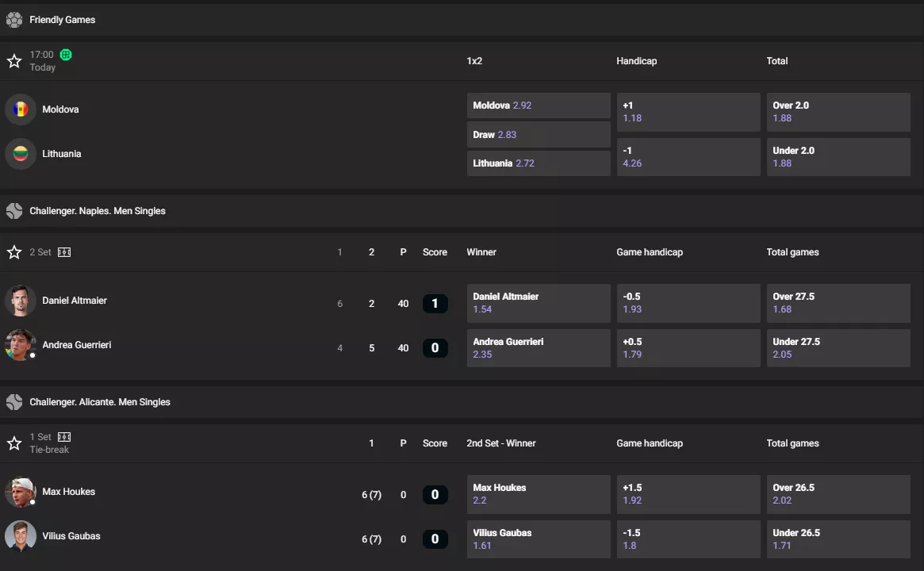Image resolution: width=924 pixels, height=571 pixels.
Task: Click the green live stats icon beside 17:00
Action: pyautogui.click(x=66, y=55)
